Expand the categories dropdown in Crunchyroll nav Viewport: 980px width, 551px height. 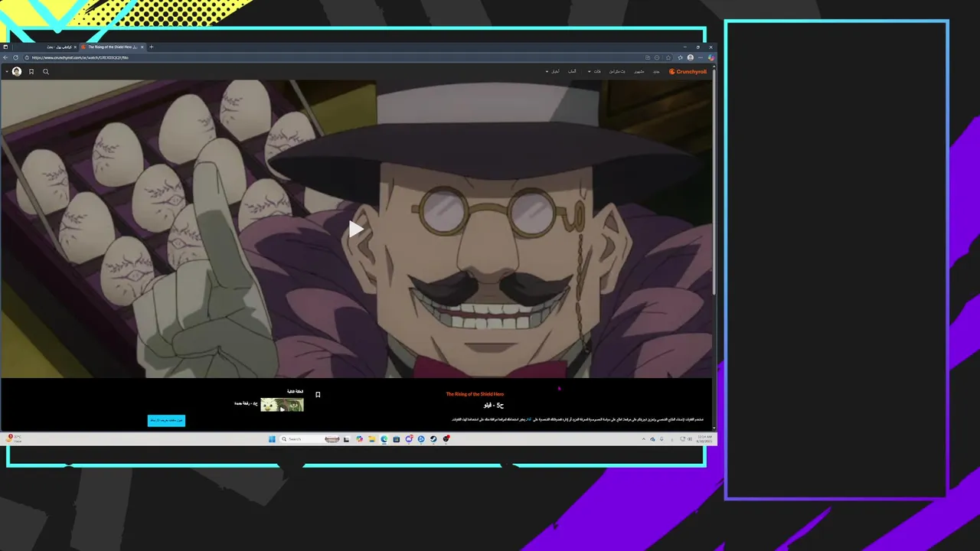(594, 71)
